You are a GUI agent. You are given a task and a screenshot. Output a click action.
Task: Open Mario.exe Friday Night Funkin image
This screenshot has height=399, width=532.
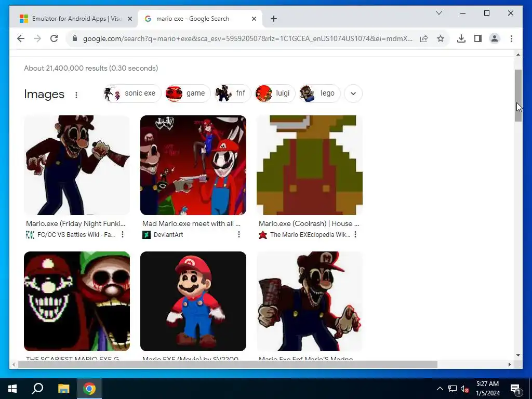point(77,165)
